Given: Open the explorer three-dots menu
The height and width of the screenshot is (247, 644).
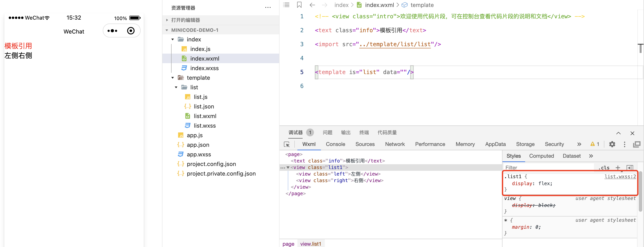Looking at the screenshot, I should pos(268,8).
